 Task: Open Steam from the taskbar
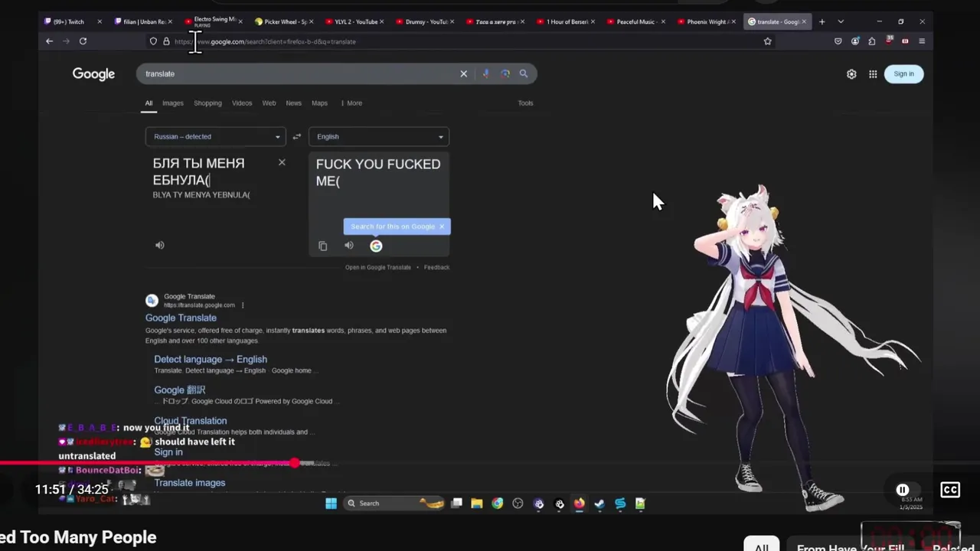click(599, 503)
